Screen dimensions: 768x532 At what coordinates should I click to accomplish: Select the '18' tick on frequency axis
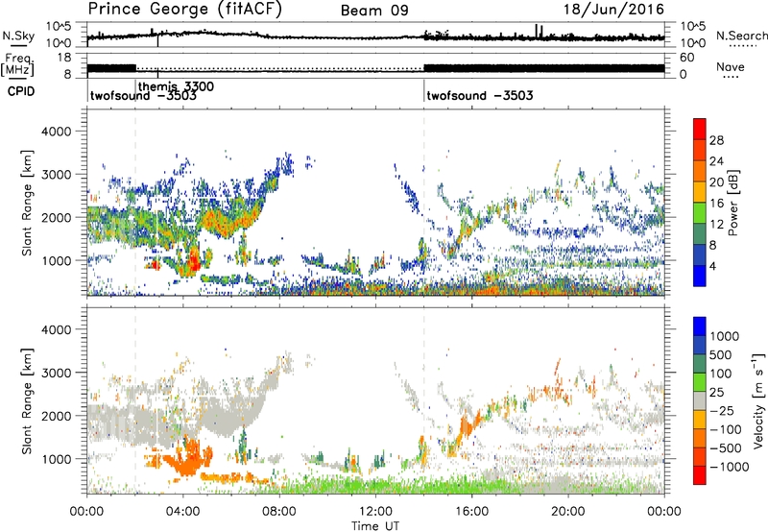(64, 58)
